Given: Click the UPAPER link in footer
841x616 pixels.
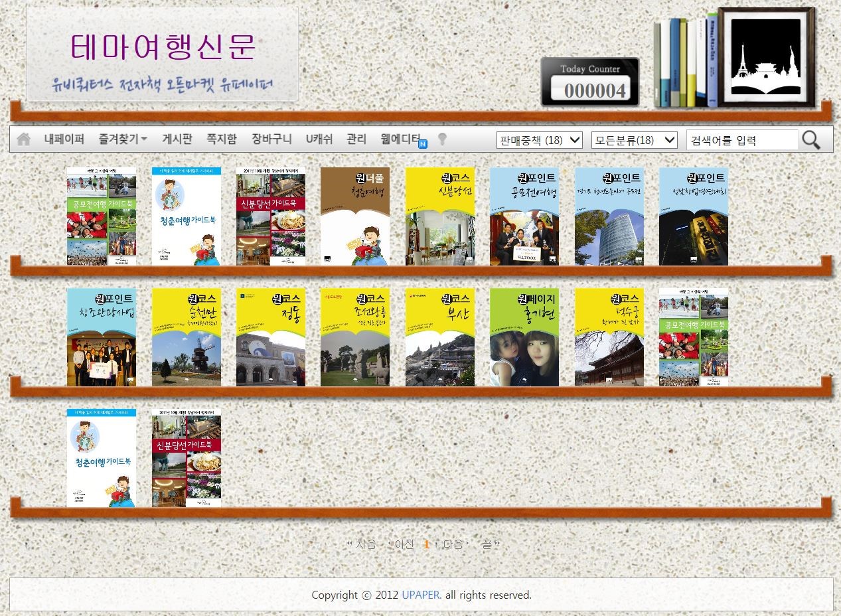Looking at the screenshot, I should pyautogui.click(x=420, y=595).
